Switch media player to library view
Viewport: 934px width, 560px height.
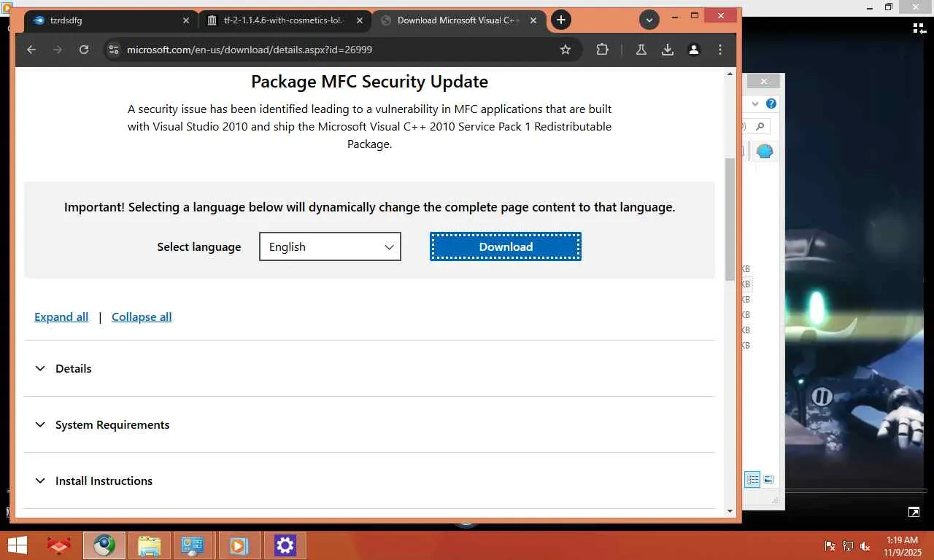pyautogui.click(x=919, y=28)
